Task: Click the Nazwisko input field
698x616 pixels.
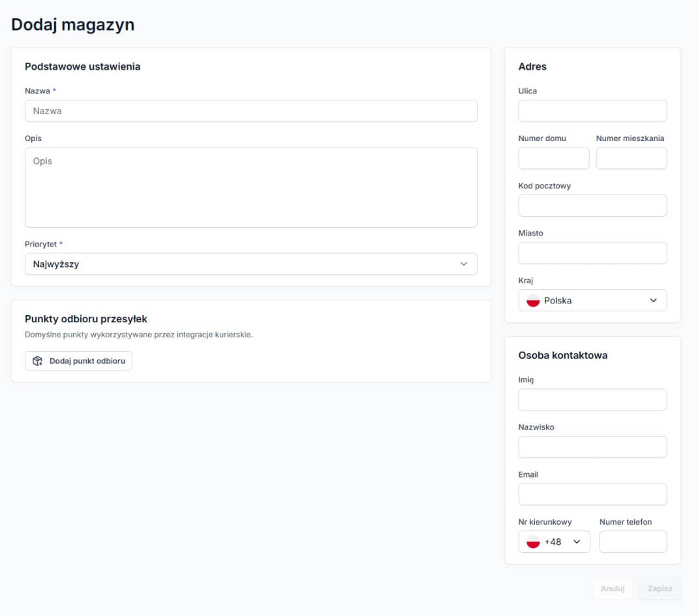Action: (x=592, y=447)
